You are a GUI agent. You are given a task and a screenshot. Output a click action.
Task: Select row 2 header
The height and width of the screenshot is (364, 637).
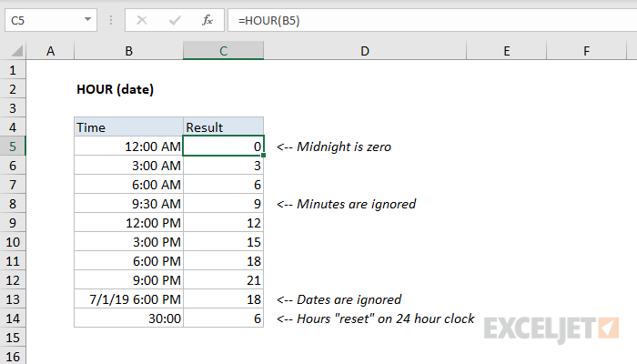(13, 89)
